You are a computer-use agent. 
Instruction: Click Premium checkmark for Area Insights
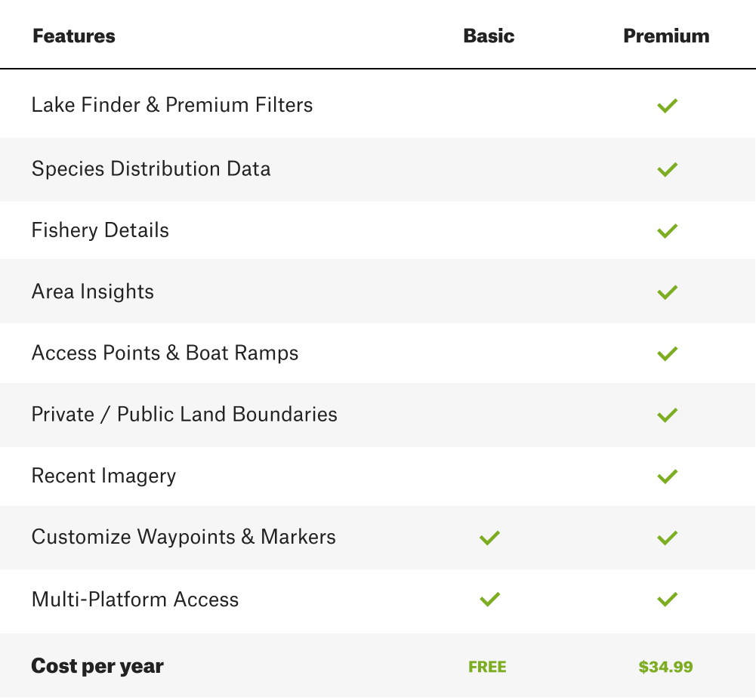667,292
